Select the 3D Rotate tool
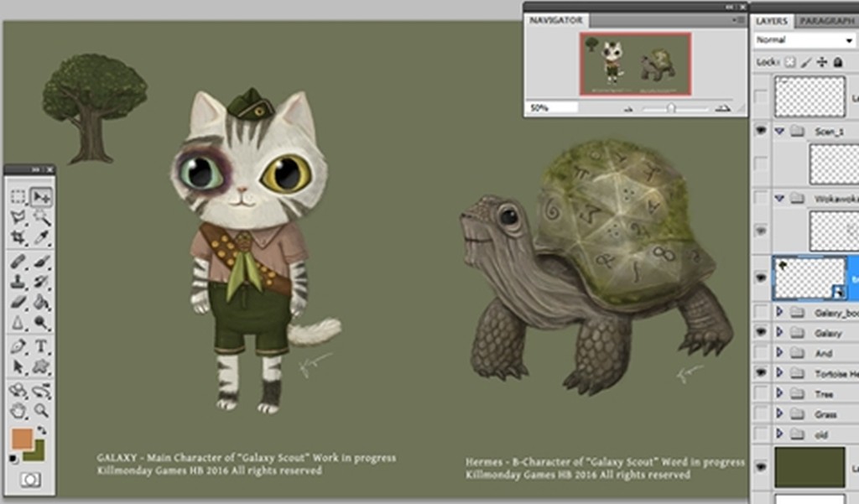859x504 pixels. pyautogui.click(x=18, y=391)
